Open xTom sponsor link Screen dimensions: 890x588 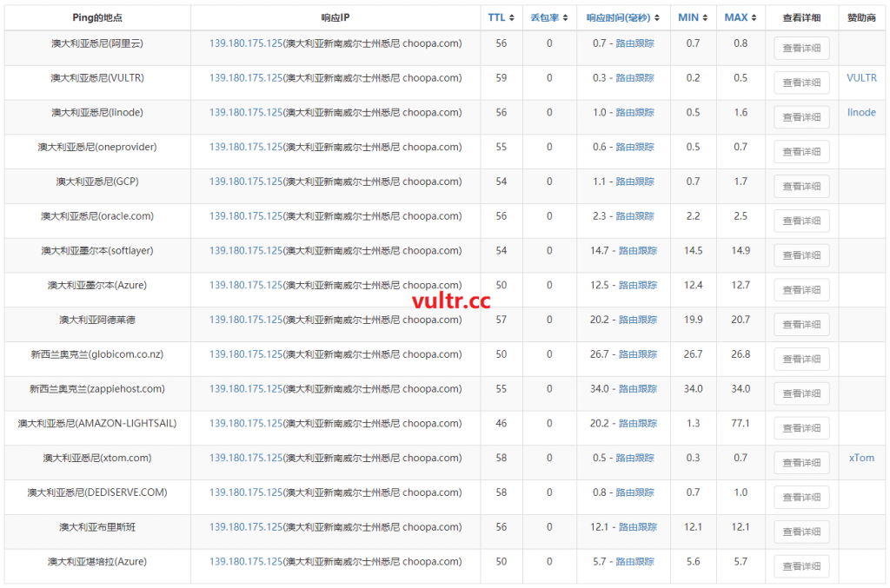[861, 458]
